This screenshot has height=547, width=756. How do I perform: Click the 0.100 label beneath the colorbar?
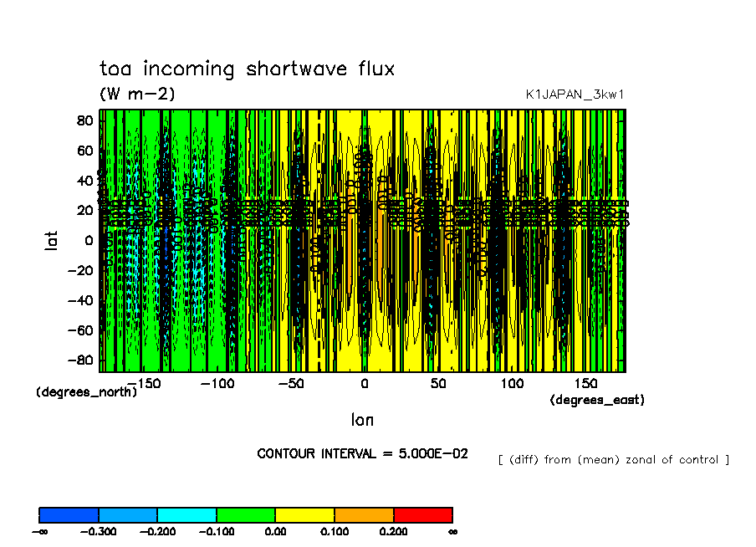pyautogui.click(x=335, y=531)
